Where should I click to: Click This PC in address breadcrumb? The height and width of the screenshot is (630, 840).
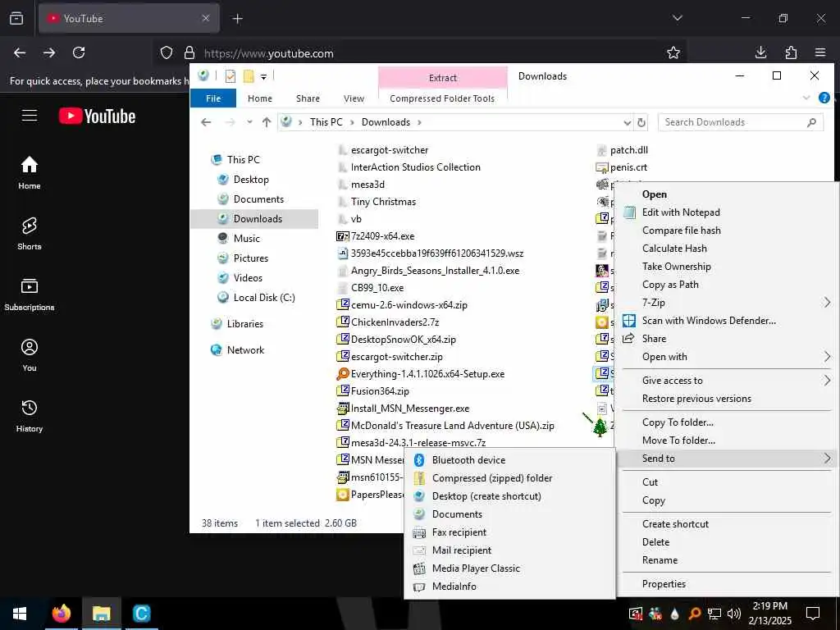[x=326, y=122]
